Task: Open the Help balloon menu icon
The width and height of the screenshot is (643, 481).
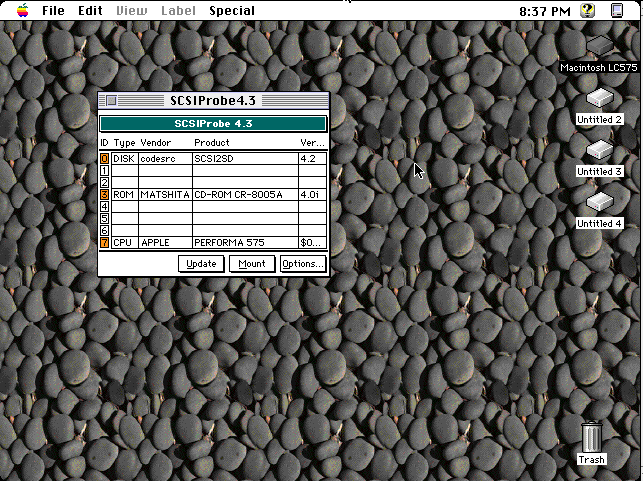Action: [x=587, y=10]
